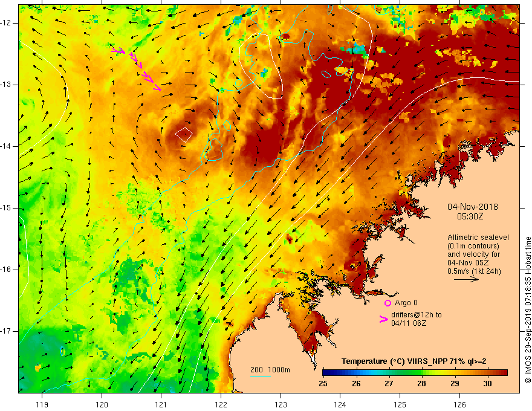Click the longitude axis label 124
The height and width of the screenshot is (411, 532).
pos(340,404)
